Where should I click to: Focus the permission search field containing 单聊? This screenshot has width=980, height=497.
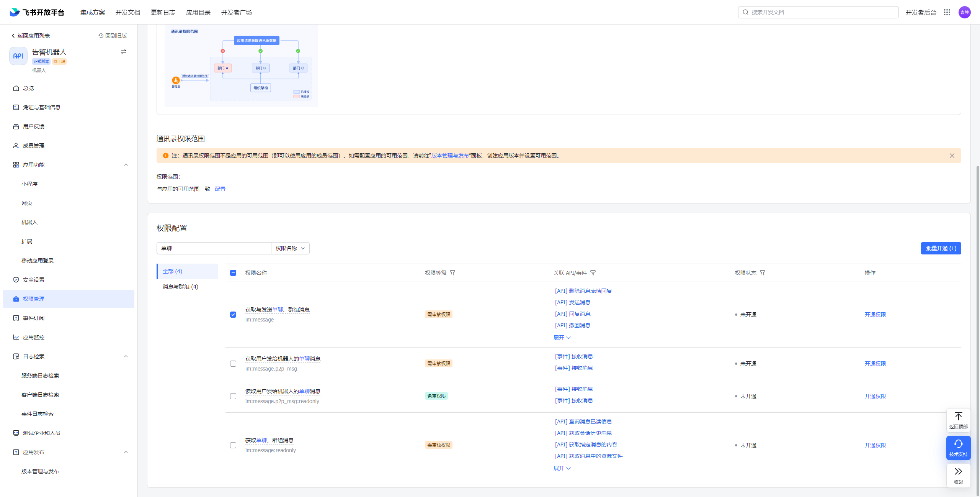[x=214, y=248]
